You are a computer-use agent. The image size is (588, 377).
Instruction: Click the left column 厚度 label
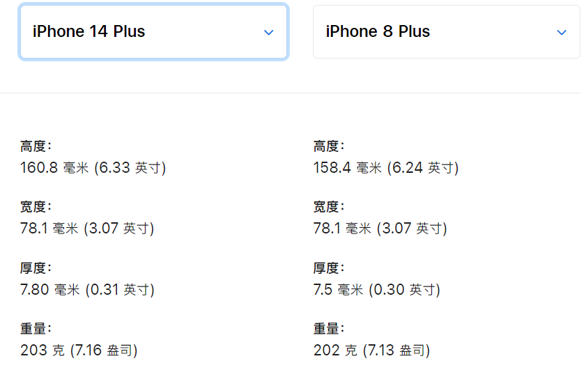(36, 268)
